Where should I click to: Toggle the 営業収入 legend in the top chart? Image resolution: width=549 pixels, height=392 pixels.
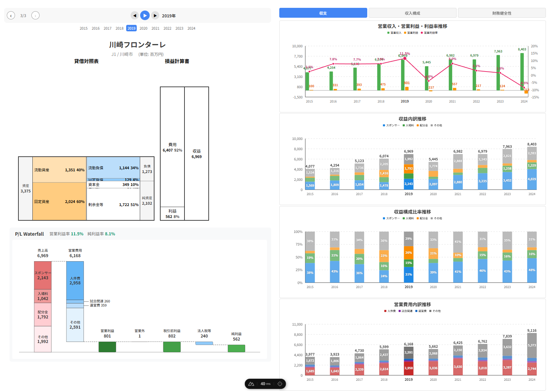pyautogui.click(x=394, y=33)
